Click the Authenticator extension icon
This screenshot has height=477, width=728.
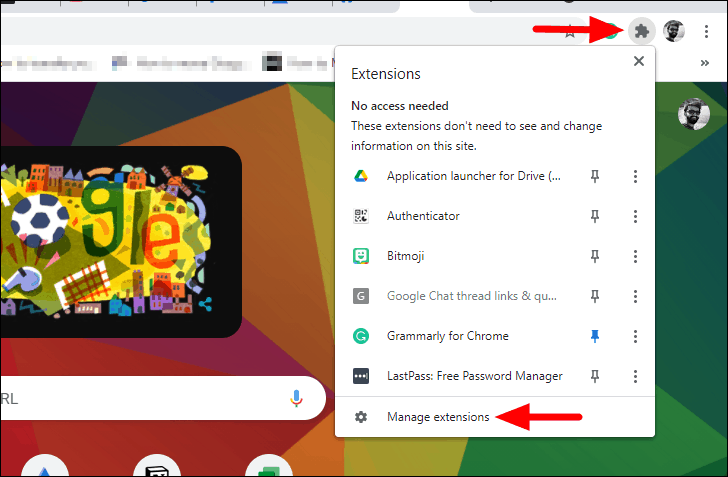[361, 216]
